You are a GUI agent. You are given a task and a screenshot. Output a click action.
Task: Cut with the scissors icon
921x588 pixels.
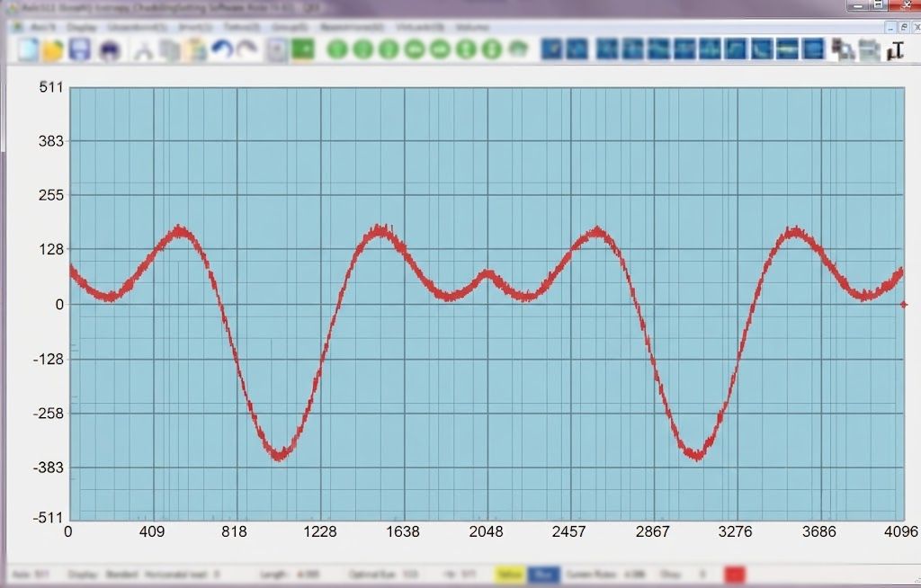coord(143,50)
